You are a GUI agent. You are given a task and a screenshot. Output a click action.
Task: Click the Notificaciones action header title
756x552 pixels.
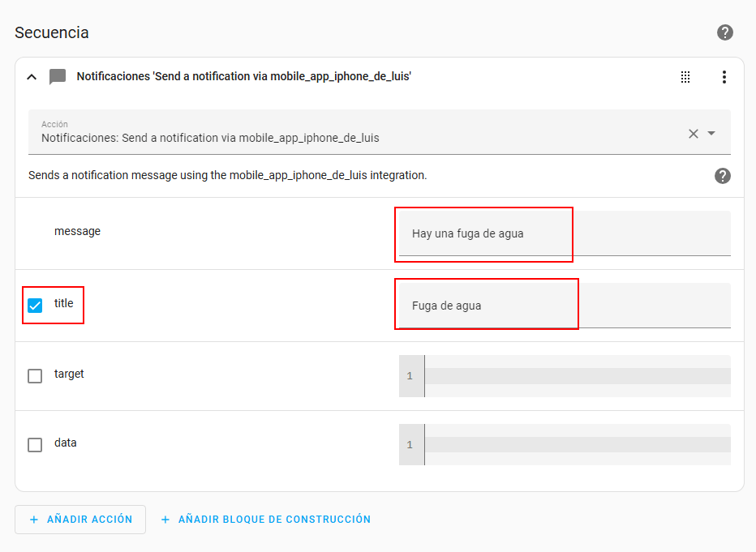coord(243,77)
